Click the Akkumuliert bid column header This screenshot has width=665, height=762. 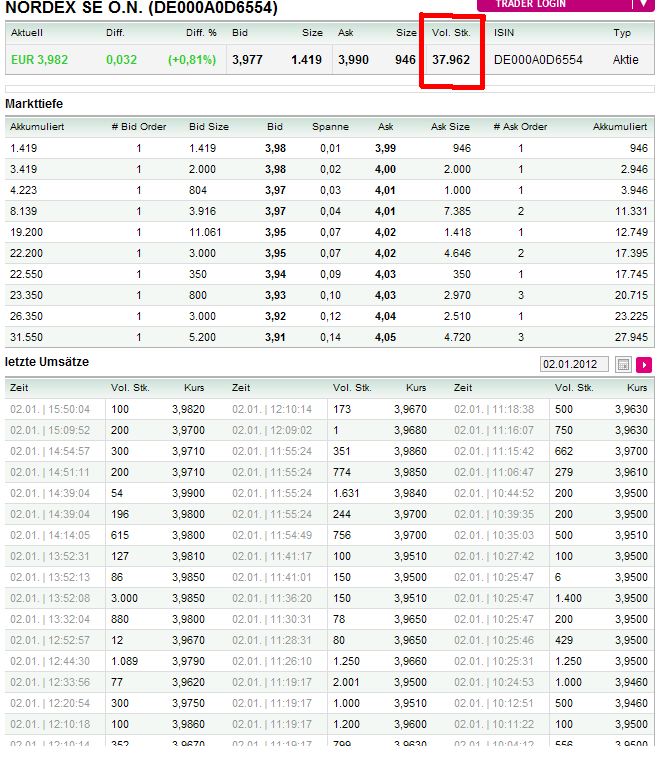pyautogui.click(x=37, y=127)
